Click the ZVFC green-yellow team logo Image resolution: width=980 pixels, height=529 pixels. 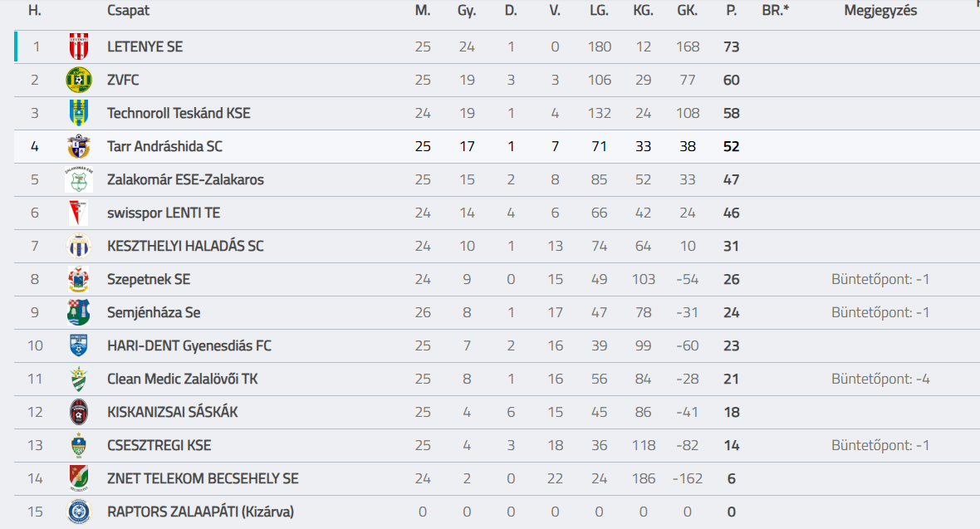point(79,80)
